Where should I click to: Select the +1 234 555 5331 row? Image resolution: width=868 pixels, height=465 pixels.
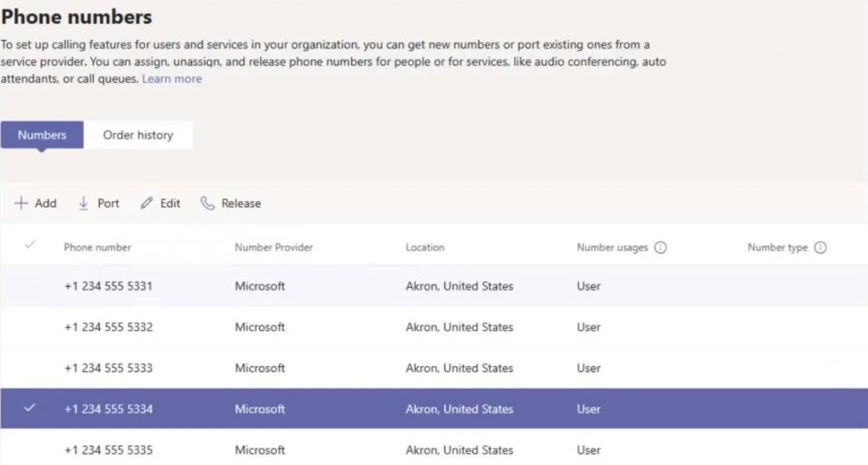point(434,286)
